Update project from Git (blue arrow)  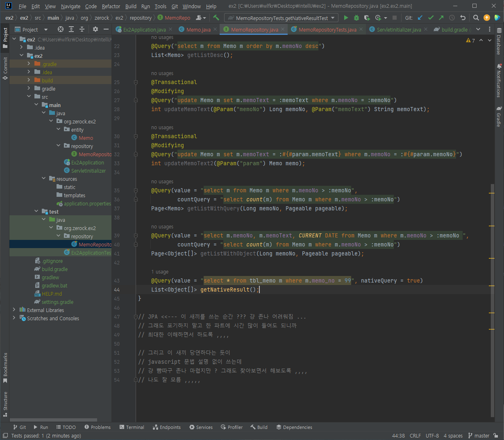coord(420,18)
